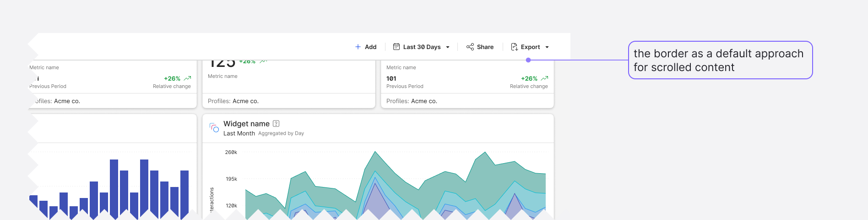Click Profiles Acme co. in the middle card

[x=233, y=101]
